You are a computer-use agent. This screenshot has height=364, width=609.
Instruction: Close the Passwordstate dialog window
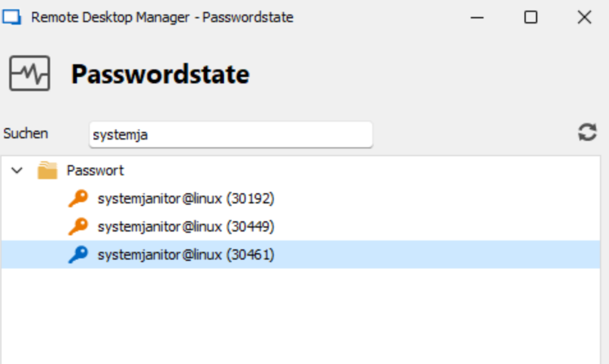(x=584, y=18)
